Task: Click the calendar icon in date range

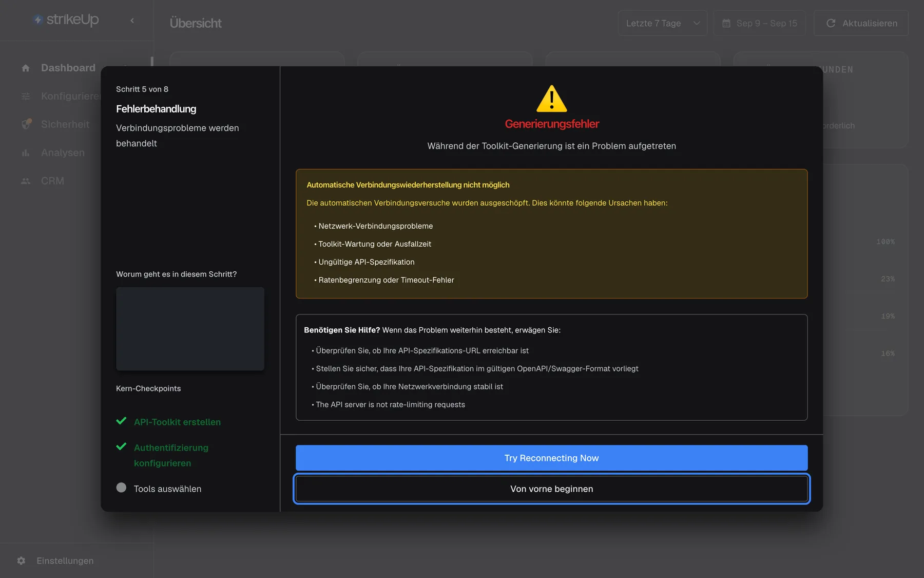Action: [x=726, y=23]
